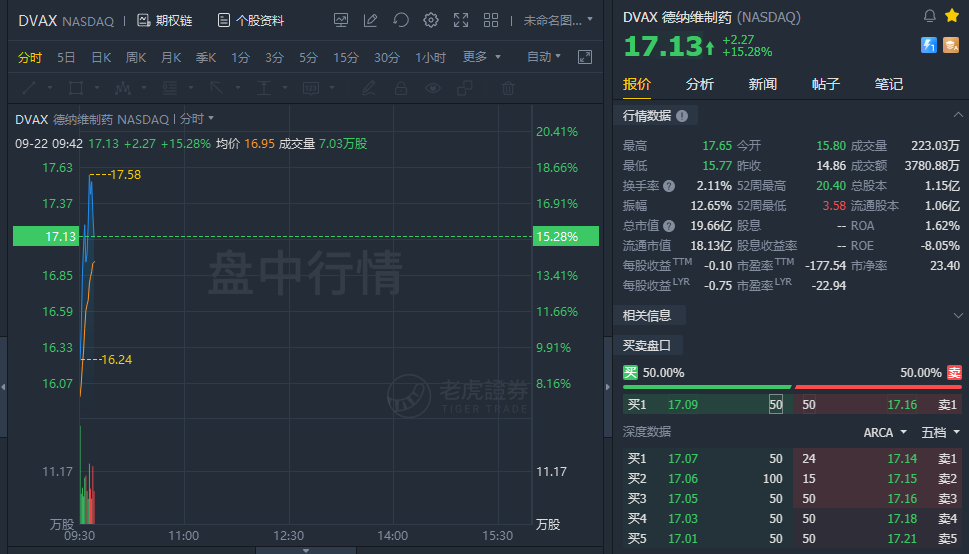
Task: Switch to 周K chart
Action: tap(136, 58)
